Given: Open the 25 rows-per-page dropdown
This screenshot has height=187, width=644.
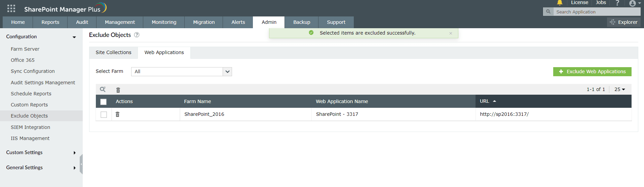Looking at the screenshot, I should click(619, 89).
